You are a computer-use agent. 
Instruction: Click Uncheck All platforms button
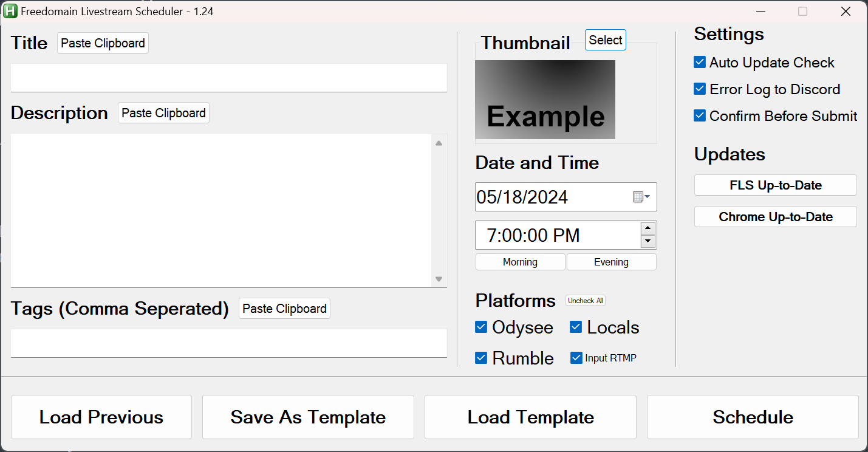586,301
